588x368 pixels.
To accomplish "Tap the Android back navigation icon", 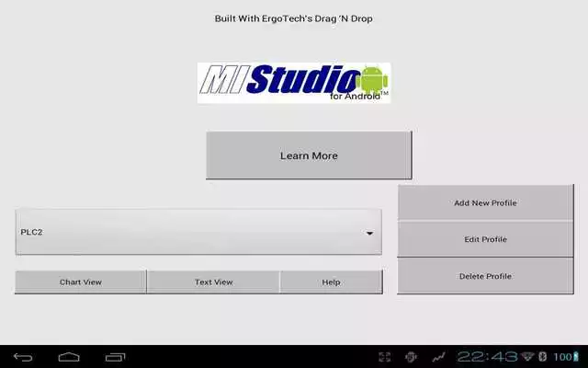I will (x=23, y=357).
